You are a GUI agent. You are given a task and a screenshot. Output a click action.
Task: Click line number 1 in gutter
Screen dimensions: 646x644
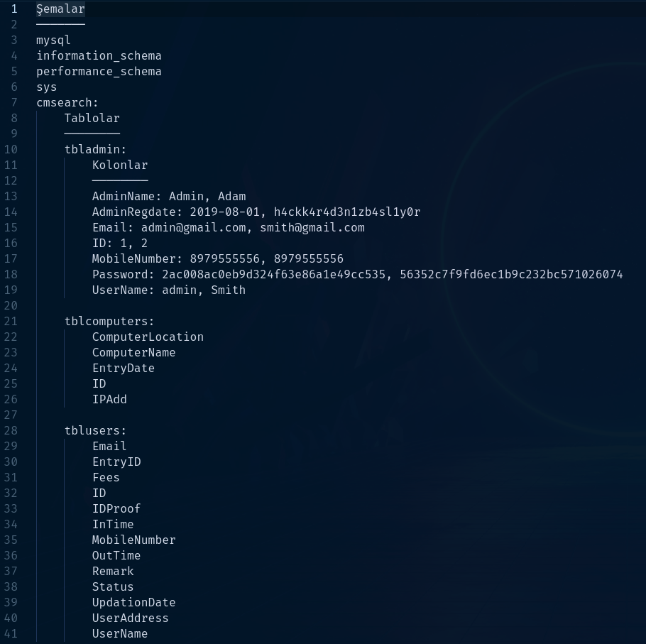(14, 9)
